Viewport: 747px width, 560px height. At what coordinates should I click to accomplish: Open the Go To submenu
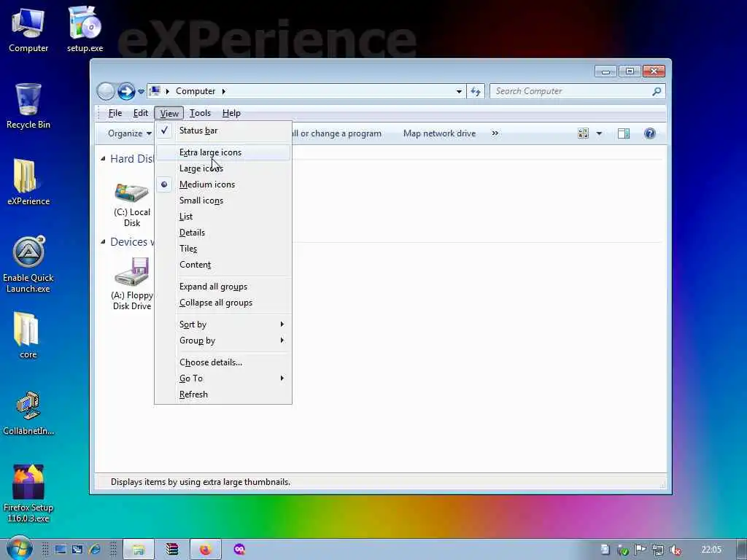(x=223, y=378)
